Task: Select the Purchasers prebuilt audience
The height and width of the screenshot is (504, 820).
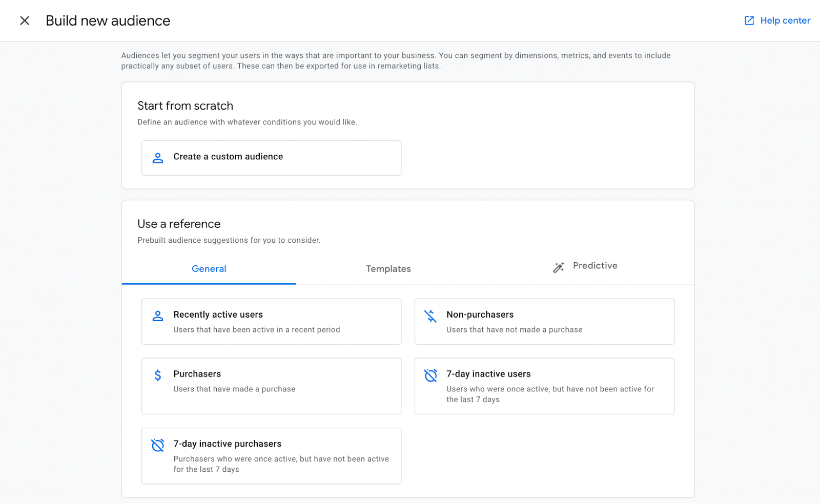Action: tap(271, 386)
